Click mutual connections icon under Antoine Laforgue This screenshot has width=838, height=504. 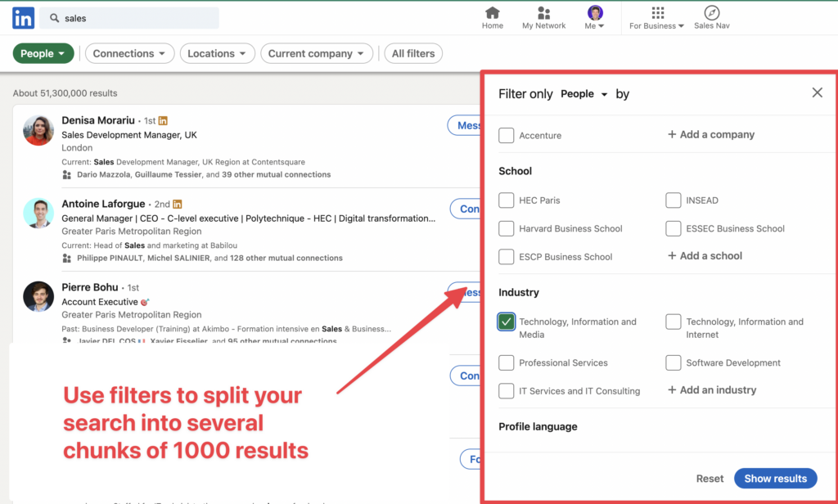click(67, 259)
